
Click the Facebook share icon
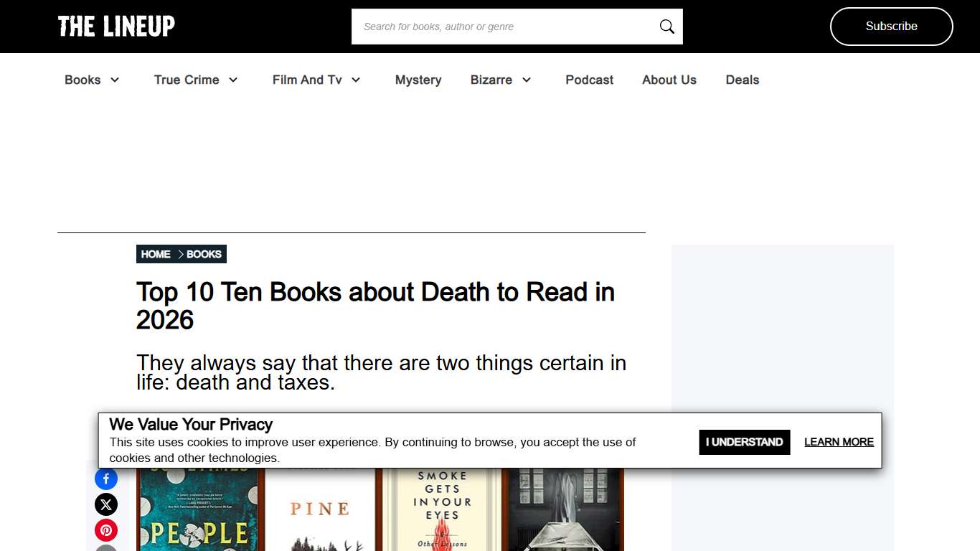pos(105,479)
